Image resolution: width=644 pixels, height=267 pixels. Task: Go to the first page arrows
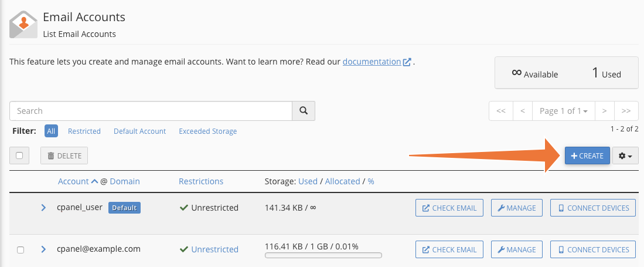pos(501,111)
